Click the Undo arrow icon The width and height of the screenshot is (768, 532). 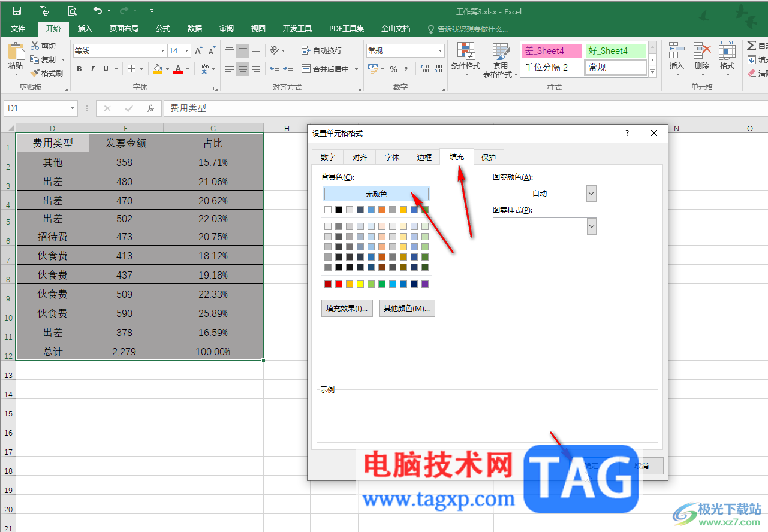pos(98,11)
